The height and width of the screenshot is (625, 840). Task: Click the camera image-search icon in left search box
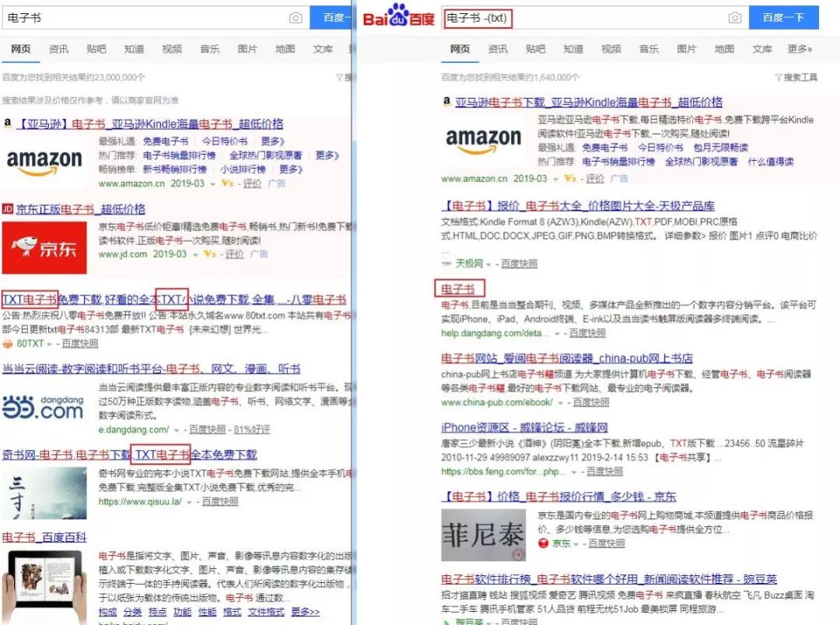[296, 18]
